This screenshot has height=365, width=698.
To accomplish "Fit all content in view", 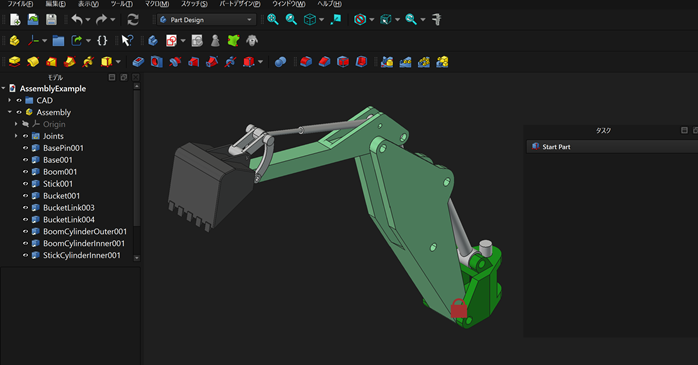I will (272, 20).
